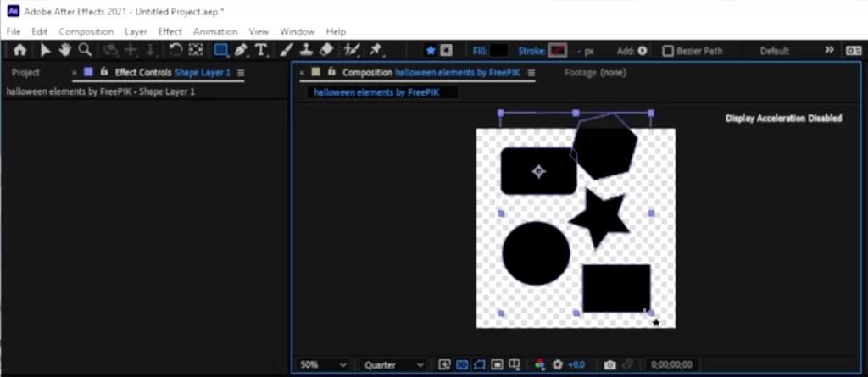Open the File menu
Image resolution: width=868 pixels, height=377 pixels.
pyautogui.click(x=14, y=31)
